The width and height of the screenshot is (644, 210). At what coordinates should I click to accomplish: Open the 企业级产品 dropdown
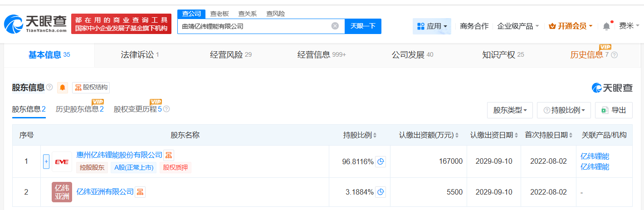(x=518, y=26)
